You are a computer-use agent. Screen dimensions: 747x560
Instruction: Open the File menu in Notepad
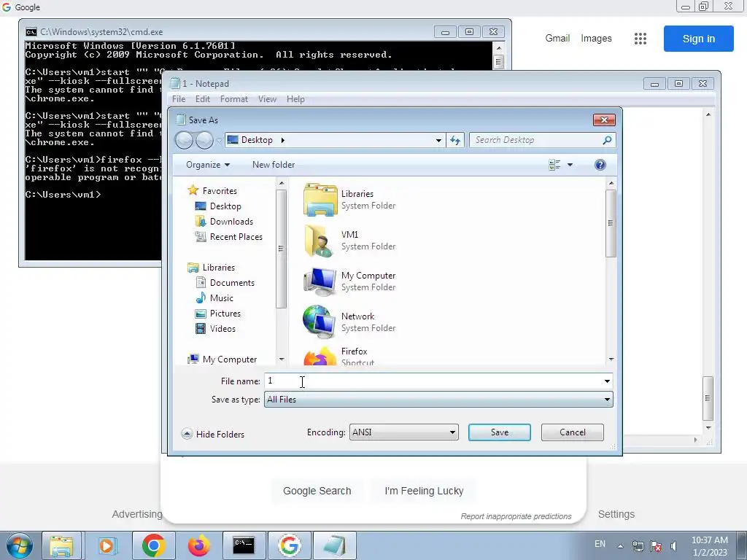(179, 99)
